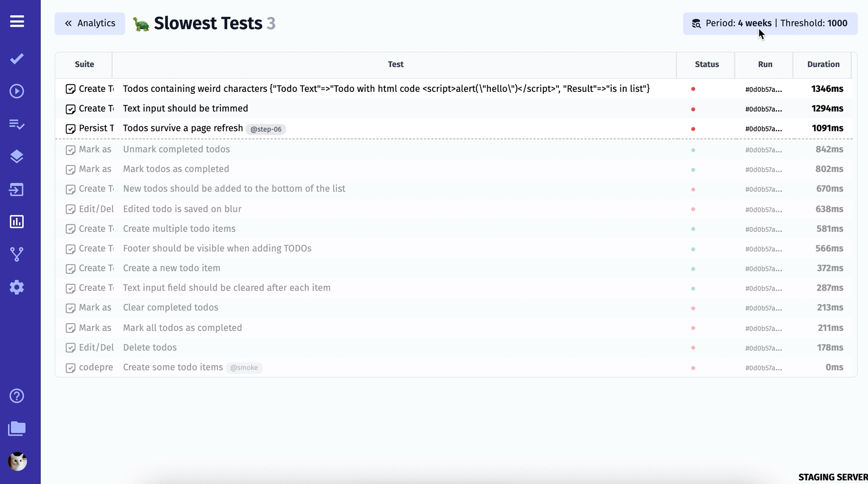Open the settings gear in sidebar
The height and width of the screenshot is (484, 868).
coord(17,287)
